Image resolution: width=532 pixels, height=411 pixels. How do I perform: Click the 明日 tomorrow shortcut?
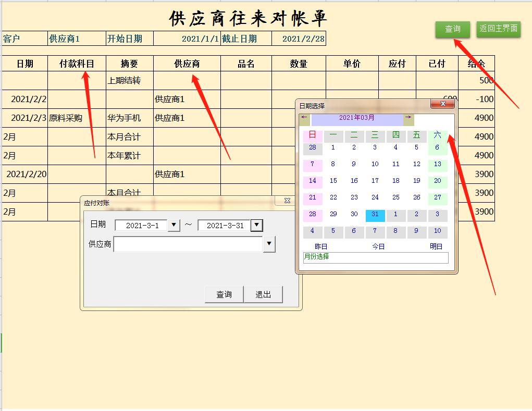click(x=436, y=246)
